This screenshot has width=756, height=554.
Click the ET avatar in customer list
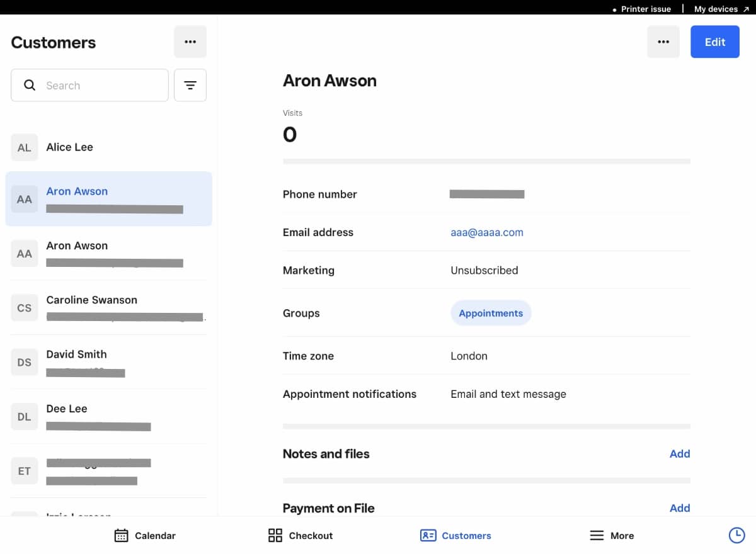click(24, 471)
